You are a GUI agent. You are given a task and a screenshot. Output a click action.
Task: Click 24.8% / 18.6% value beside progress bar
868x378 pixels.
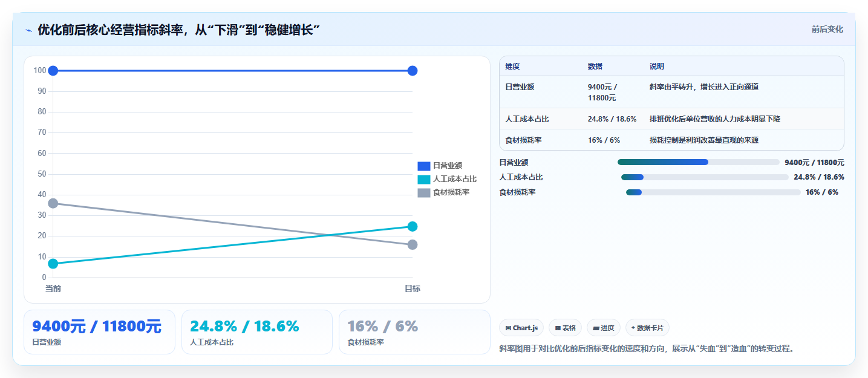coord(819,177)
